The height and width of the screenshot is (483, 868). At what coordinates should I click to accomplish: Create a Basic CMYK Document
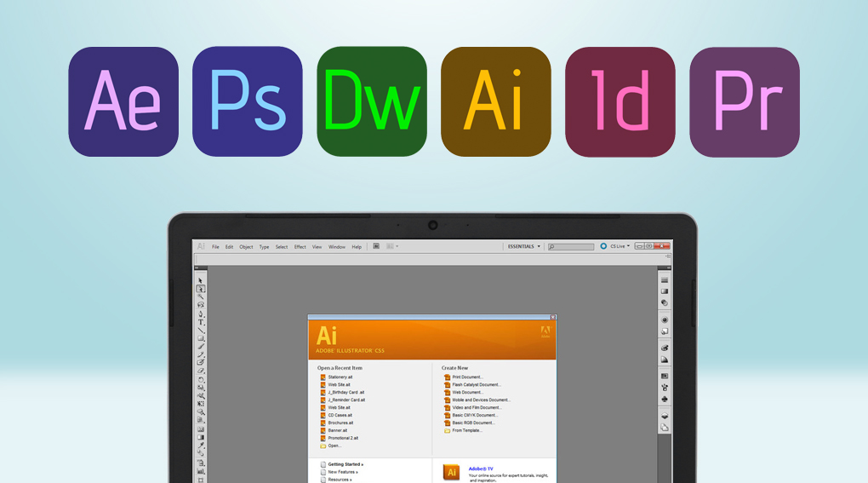coord(471,415)
